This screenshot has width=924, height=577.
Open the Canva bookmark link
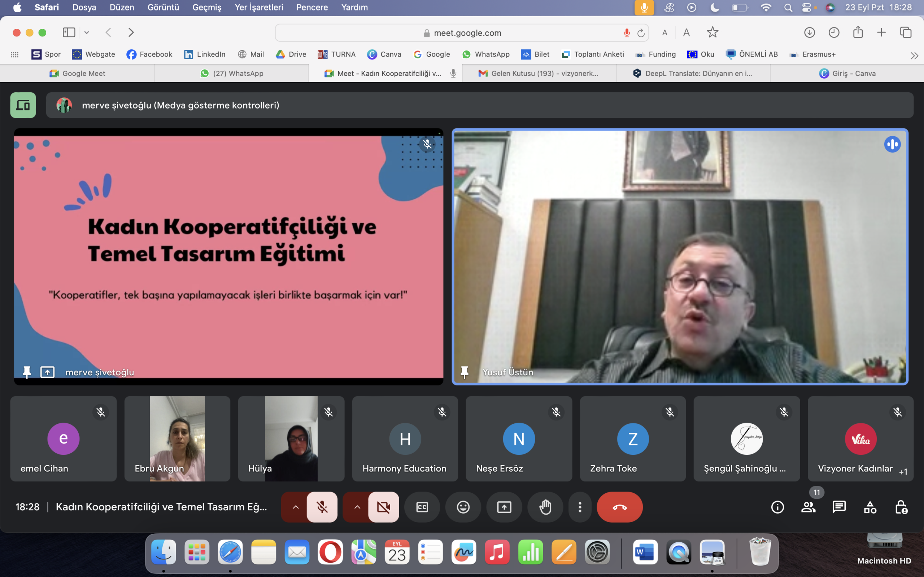(x=384, y=54)
